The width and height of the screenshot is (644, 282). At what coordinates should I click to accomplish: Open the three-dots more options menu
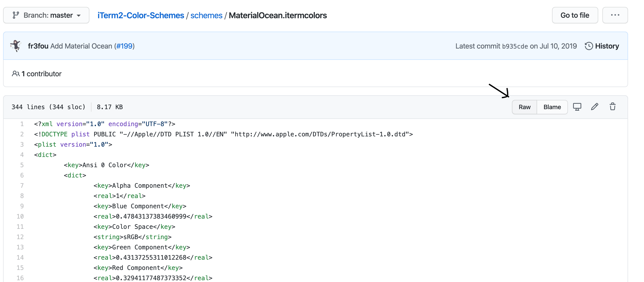[x=615, y=15]
